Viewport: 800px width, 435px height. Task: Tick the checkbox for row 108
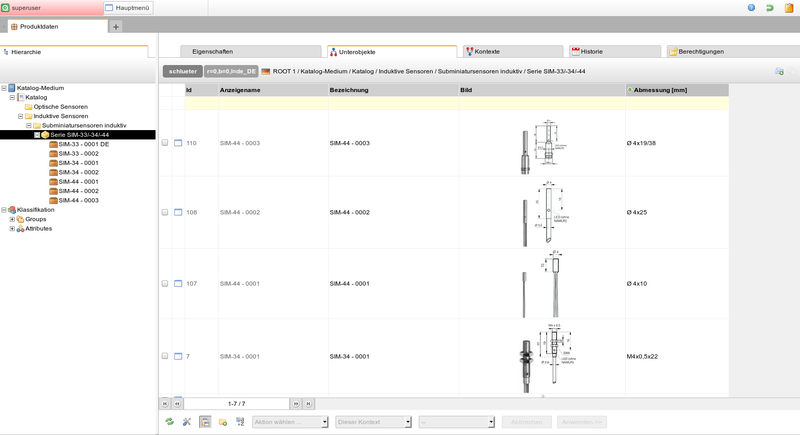point(165,212)
